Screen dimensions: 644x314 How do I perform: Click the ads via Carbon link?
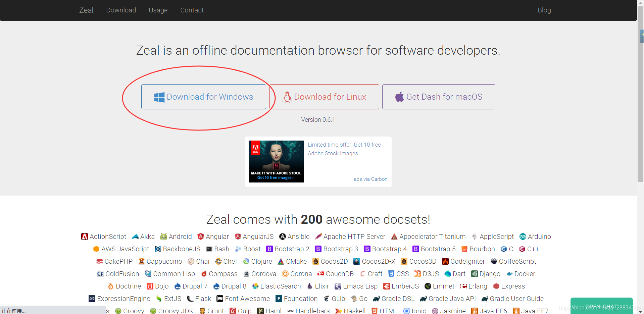(370, 179)
